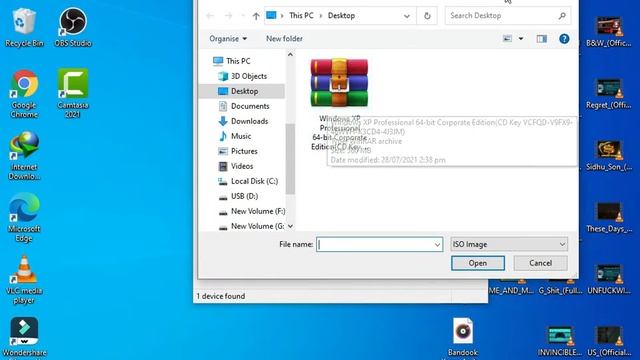Select the These_Days_... video file on desktop

pos(609,218)
